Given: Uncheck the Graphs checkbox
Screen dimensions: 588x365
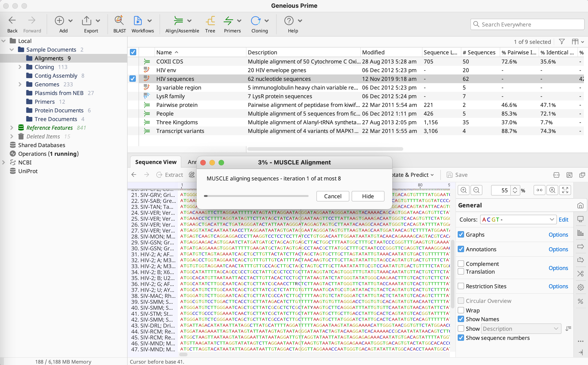Looking at the screenshot, I should point(461,234).
